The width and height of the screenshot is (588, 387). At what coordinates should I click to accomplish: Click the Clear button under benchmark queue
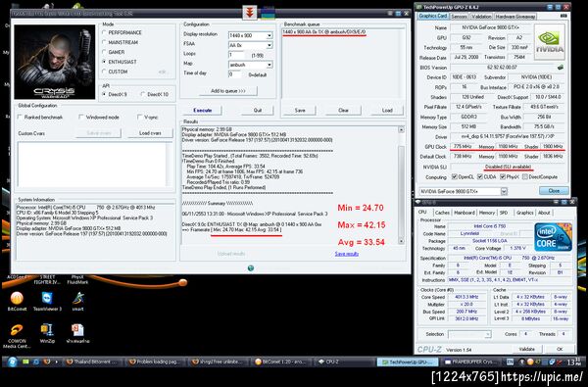tap(343, 111)
